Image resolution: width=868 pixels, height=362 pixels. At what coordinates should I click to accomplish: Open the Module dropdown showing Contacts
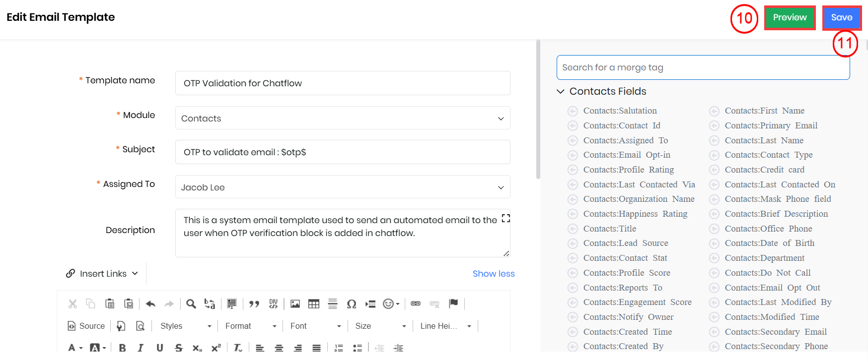click(x=343, y=118)
